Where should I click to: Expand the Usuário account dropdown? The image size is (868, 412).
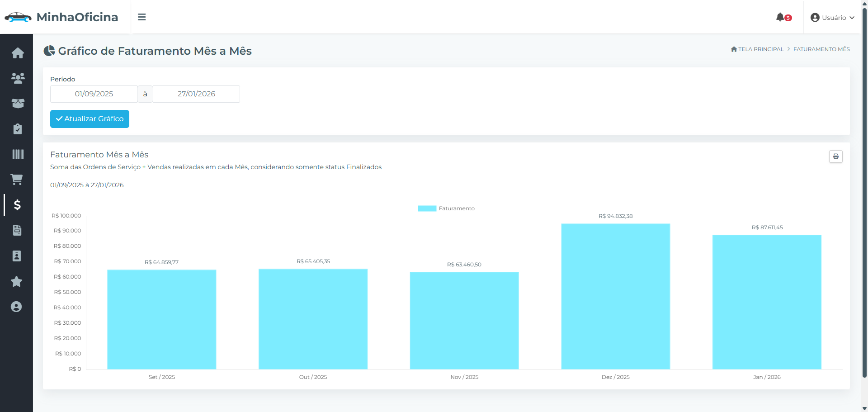pyautogui.click(x=832, y=18)
